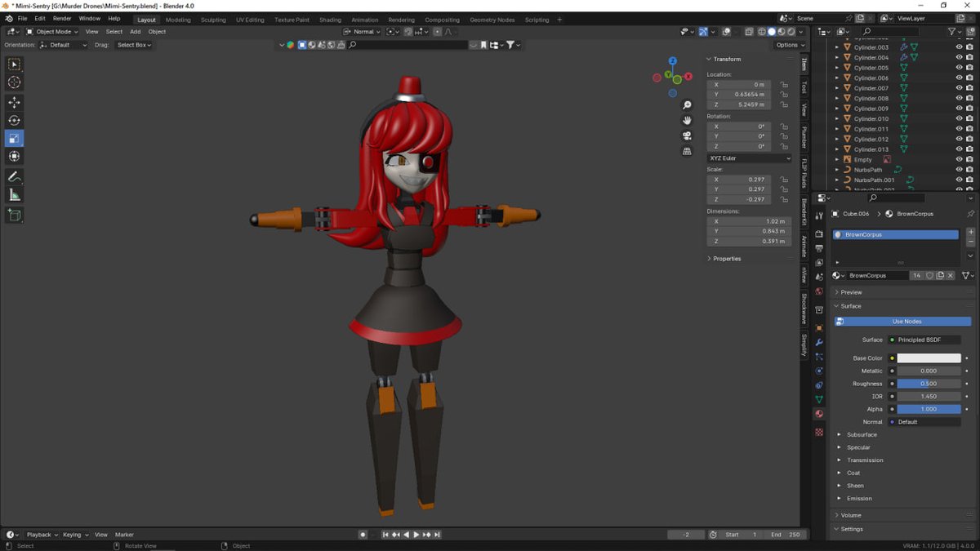Activate the Transform tool
The height and width of the screenshot is (551, 980).
pos(15,156)
